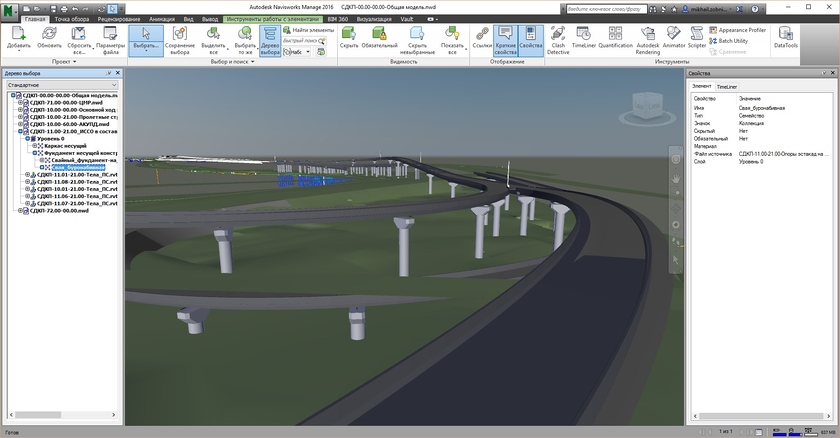Click the Найти элементы button
This screenshot has width=840, height=438.
coord(308,30)
